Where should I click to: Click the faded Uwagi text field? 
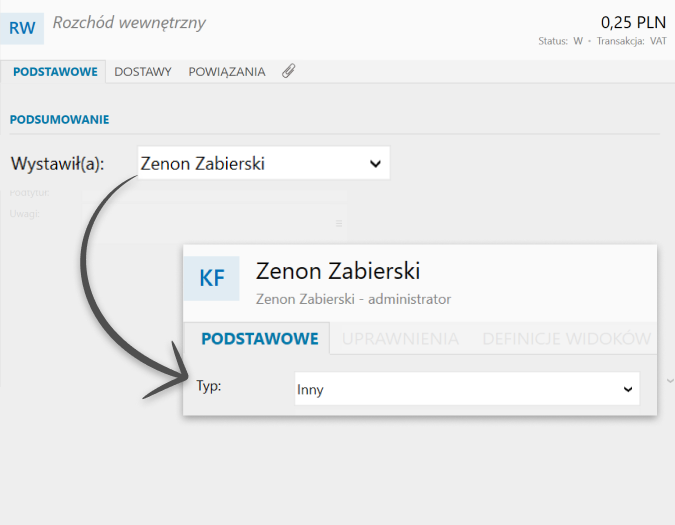pos(214,223)
